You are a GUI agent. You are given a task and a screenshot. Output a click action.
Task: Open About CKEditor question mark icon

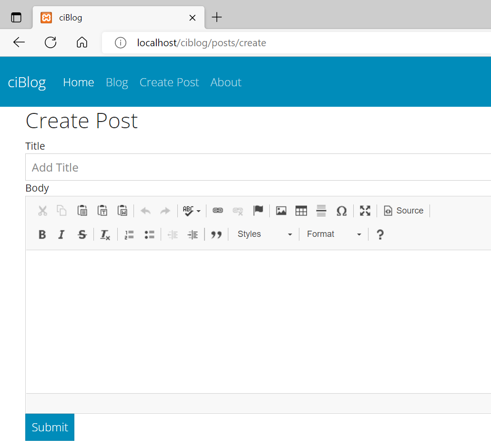(380, 234)
